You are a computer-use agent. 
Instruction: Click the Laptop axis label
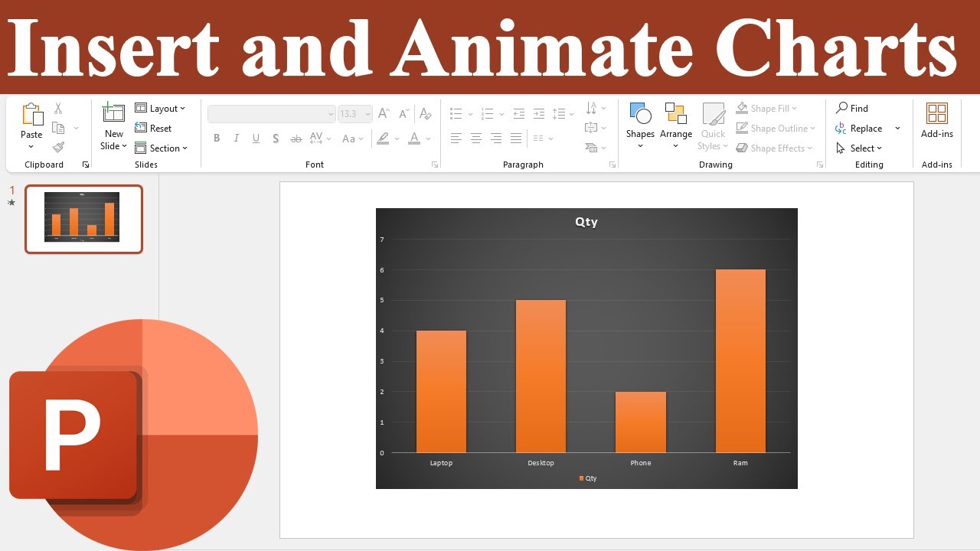click(x=441, y=462)
